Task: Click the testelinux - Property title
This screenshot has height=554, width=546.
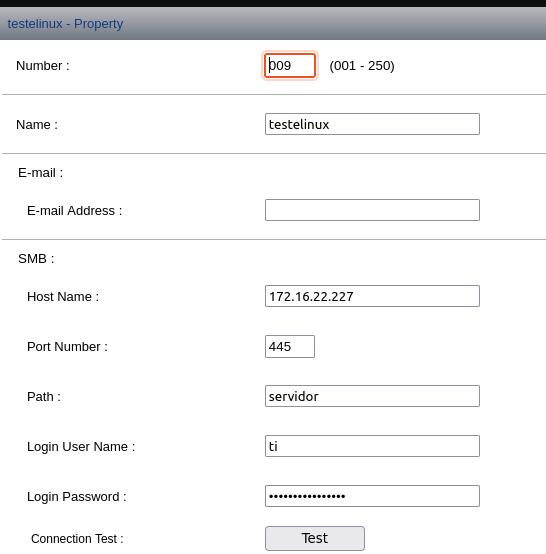Action: (65, 24)
